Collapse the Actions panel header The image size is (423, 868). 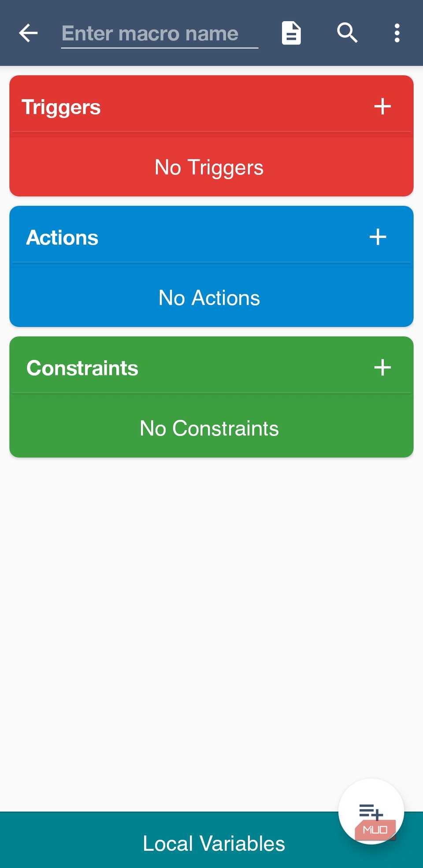176,237
